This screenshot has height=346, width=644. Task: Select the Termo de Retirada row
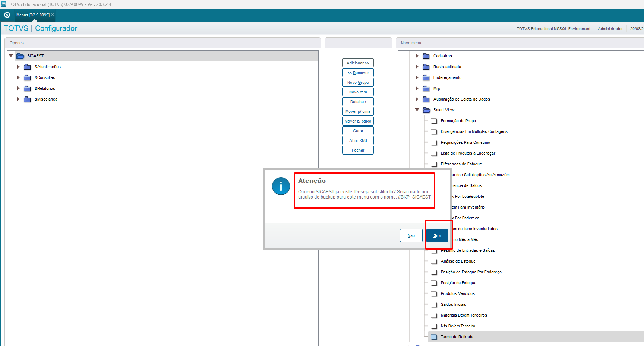point(536,337)
